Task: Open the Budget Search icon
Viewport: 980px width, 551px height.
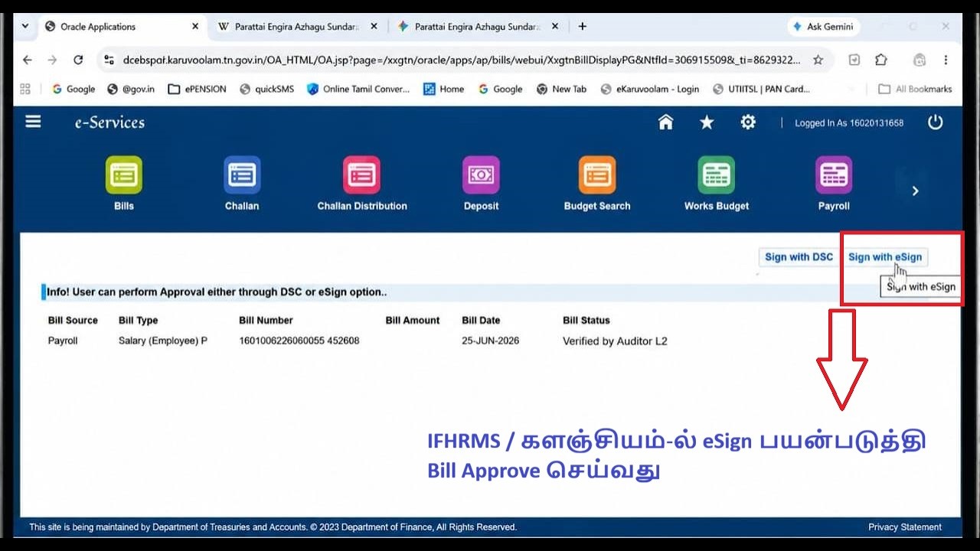Action: tap(597, 174)
